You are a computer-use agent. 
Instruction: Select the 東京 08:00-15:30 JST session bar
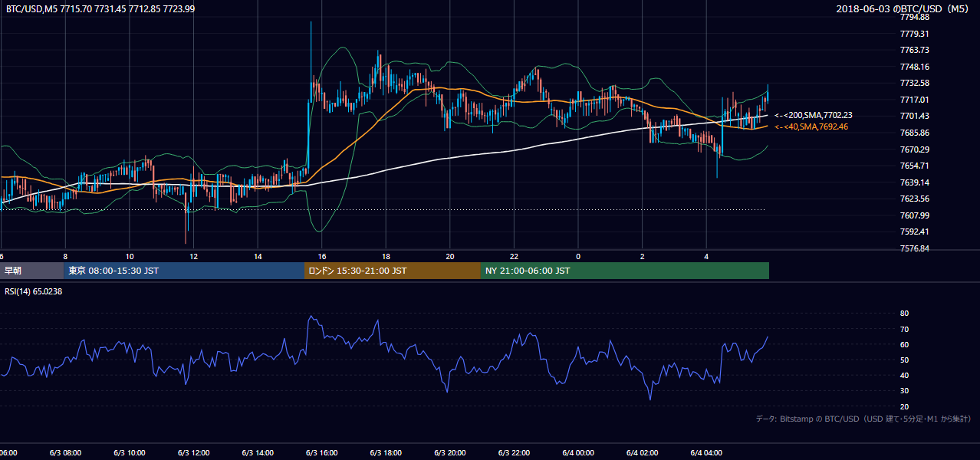click(x=184, y=271)
